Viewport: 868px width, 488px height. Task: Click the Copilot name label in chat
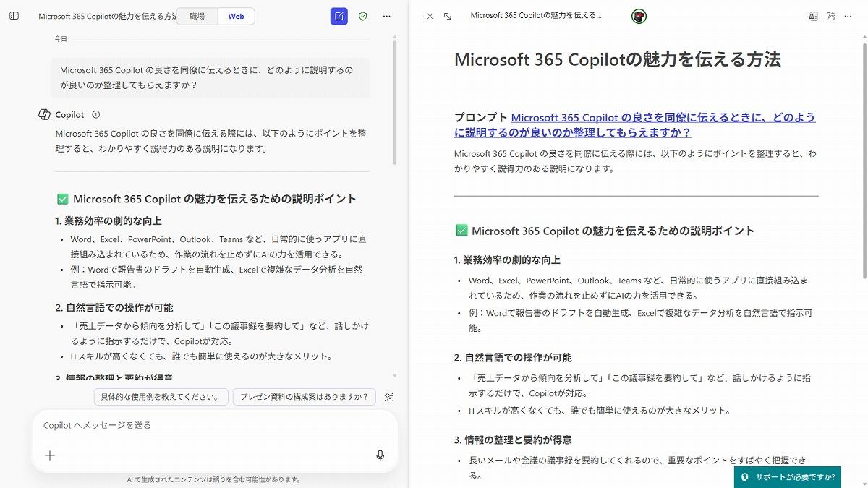tap(69, 114)
